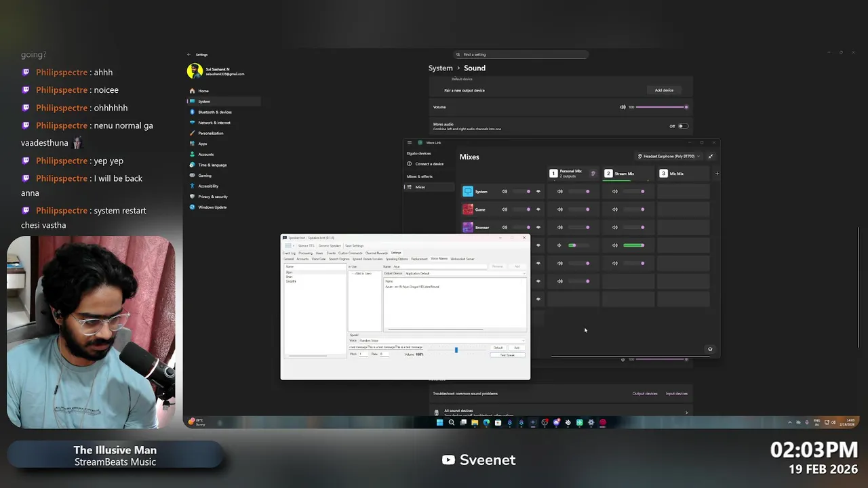Open Speaker.bot toolbar grid dropdown arrow
Image resolution: width=868 pixels, height=488 pixels.
[x=294, y=245]
